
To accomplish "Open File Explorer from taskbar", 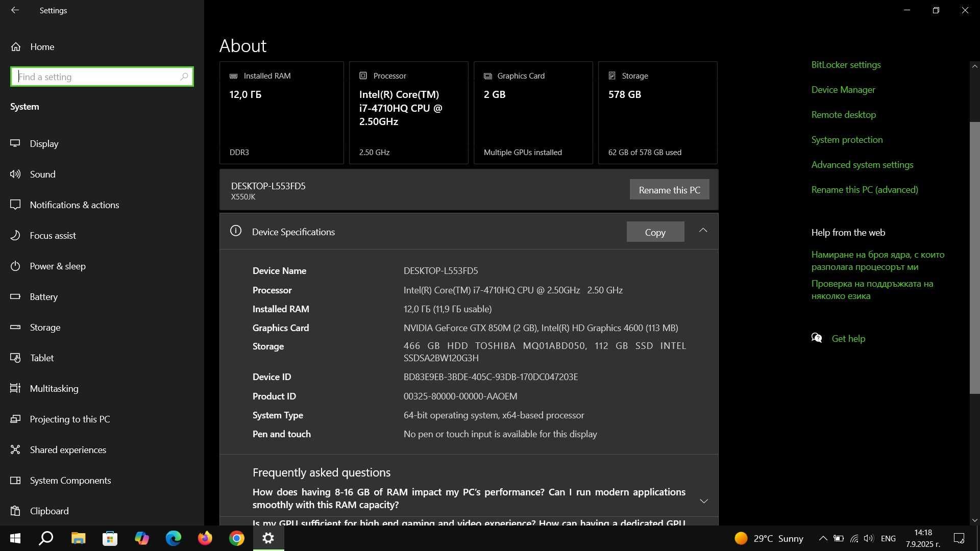I will [78, 538].
